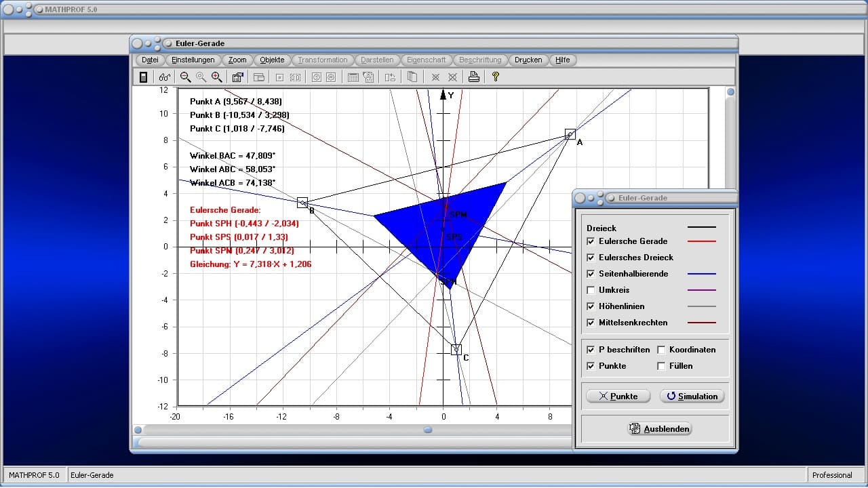This screenshot has width=868, height=488.
Task: Toggle Seitenhalbierende checkbox
Action: tap(591, 274)
